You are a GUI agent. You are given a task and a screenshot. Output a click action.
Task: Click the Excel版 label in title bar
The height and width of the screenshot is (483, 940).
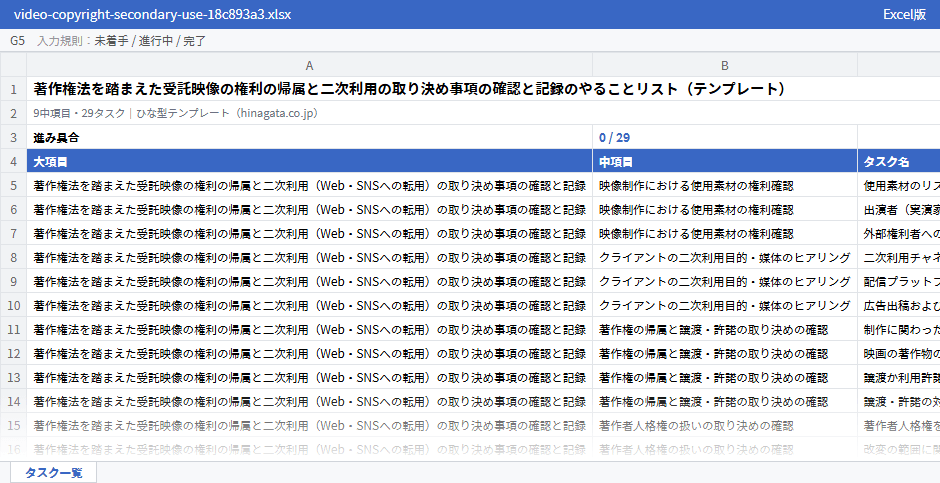point(905,14)
